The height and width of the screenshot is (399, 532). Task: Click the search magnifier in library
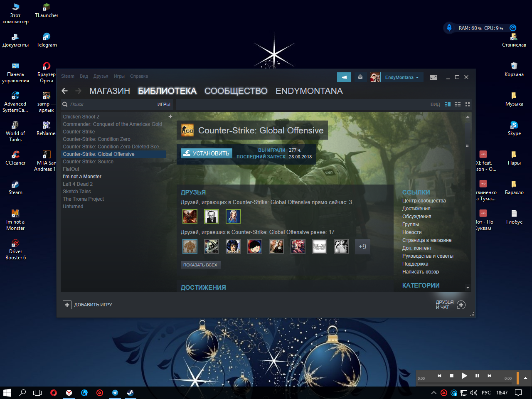pos(65,104)
